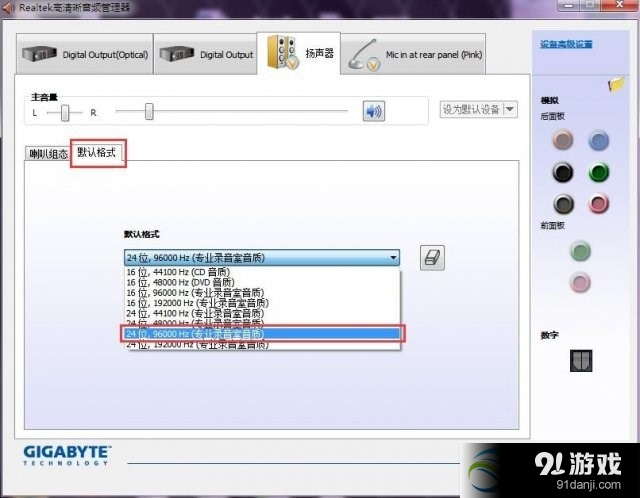Image resolution: width=640 pixels, height=498 pixels.
Task: Choose 16 位, 44100 Hz (CD 音质)
Action: coord(262,272)
